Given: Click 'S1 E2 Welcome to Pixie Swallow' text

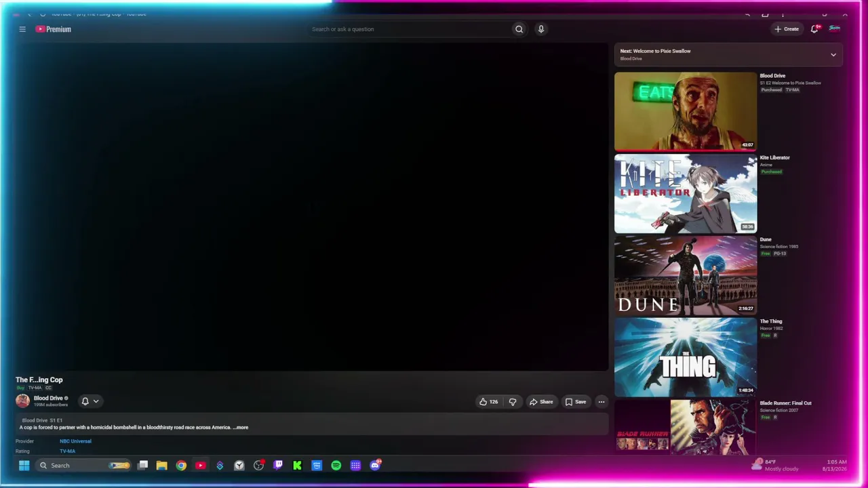Looking at the screenshot, I should (x=790, y=83).
